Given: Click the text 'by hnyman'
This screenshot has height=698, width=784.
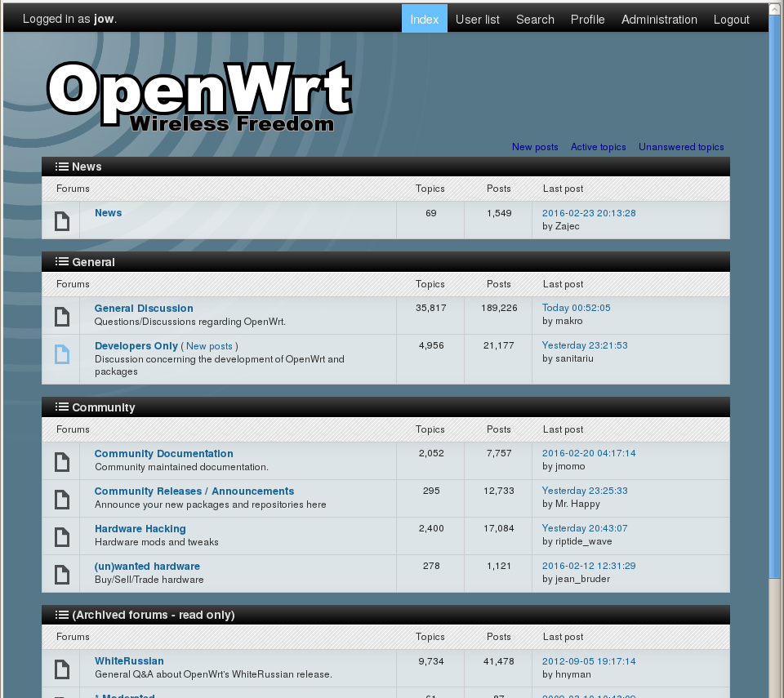Looking at the screenshot, I should (567, 674).
